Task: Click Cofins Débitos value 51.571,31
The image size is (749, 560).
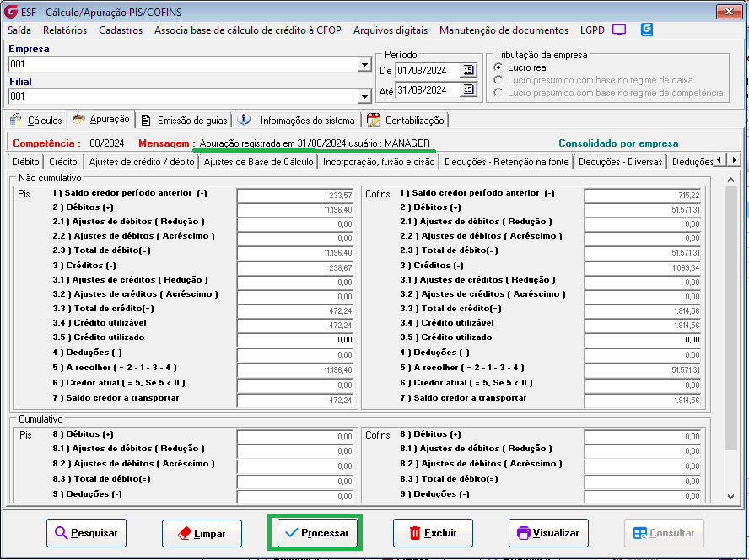Action: [643, 209]
